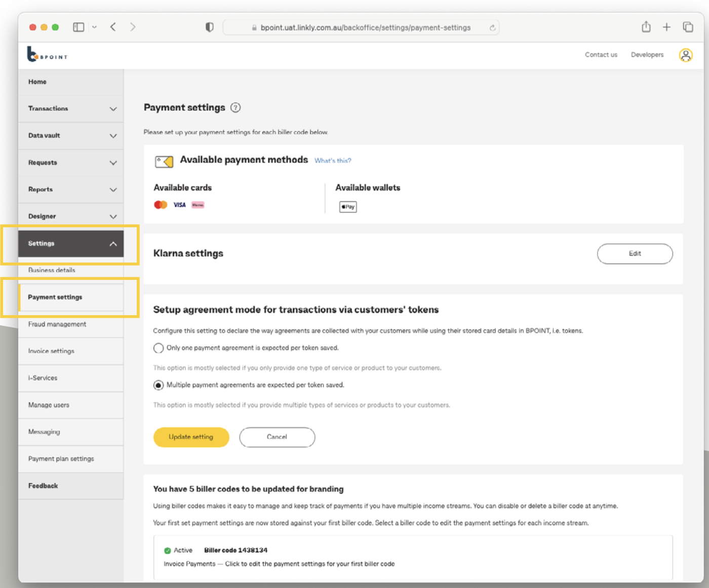Click the Visa card icon
709x588 pixels.
[178, 204]
